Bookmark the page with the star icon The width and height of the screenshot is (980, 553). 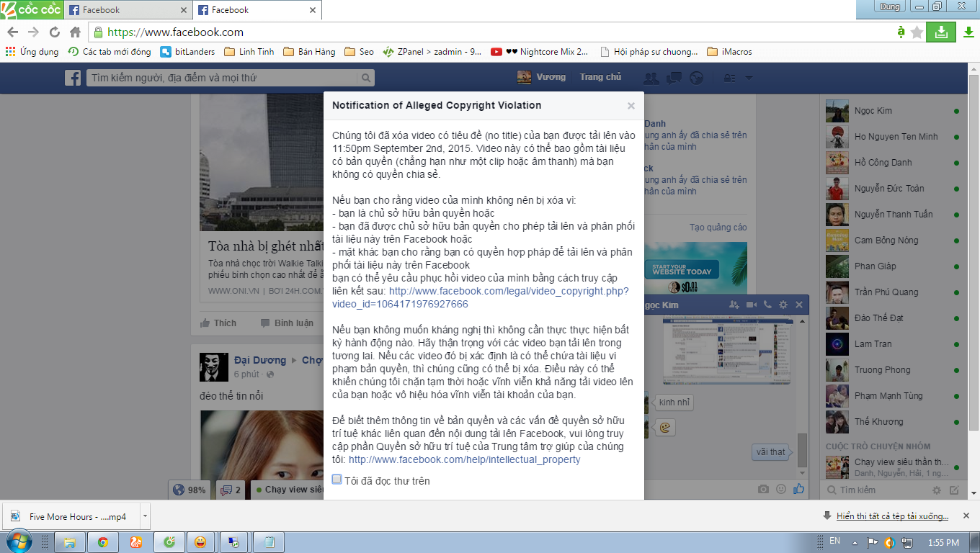tap(917, 32)
